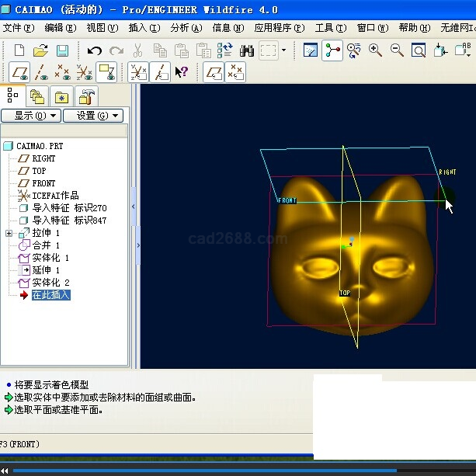Expand the 拉伸 1 feature node
Image resolution: width=476 pixels, height=476 pixels.
click(x=9, y=233)
